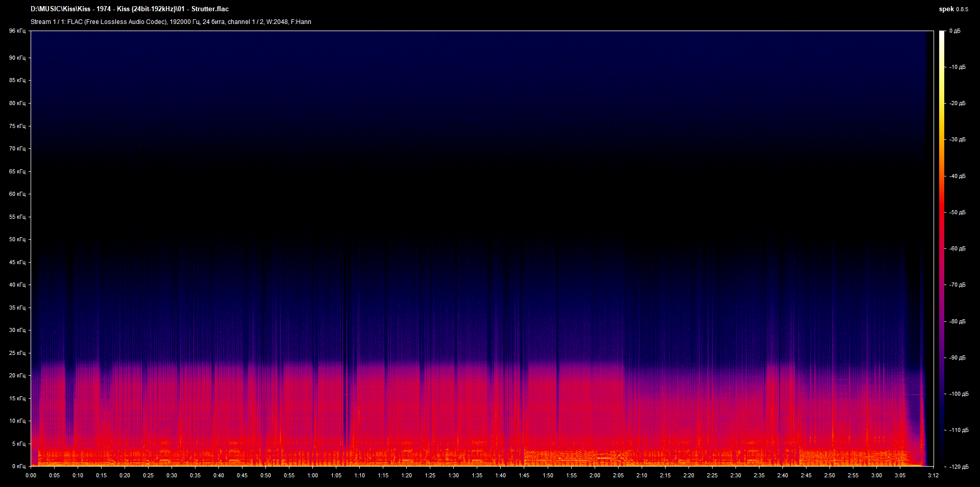The image size is (980, 487).
Task: Click the spek 0.8.5 version label
Action: tap(953, 9)
